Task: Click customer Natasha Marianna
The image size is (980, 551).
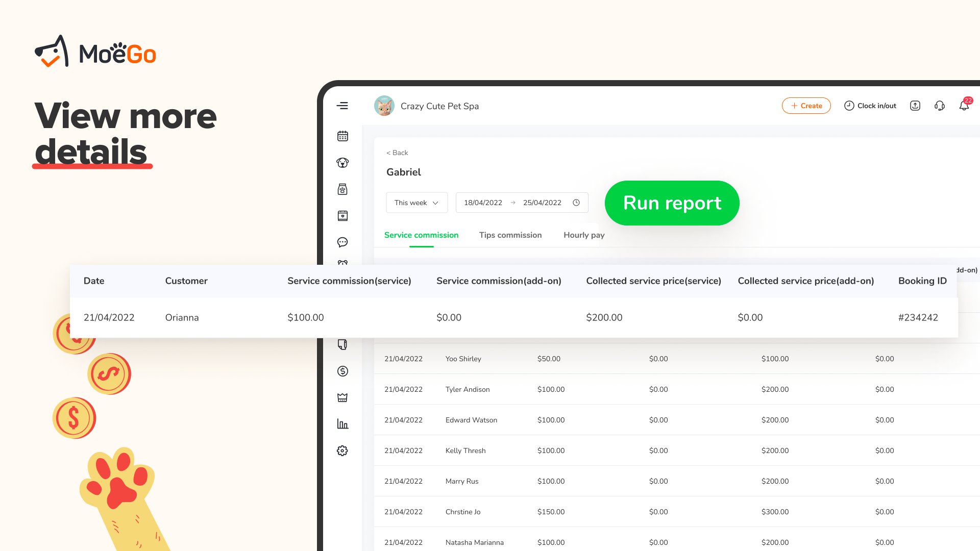Action: click(x=475, y=542)
